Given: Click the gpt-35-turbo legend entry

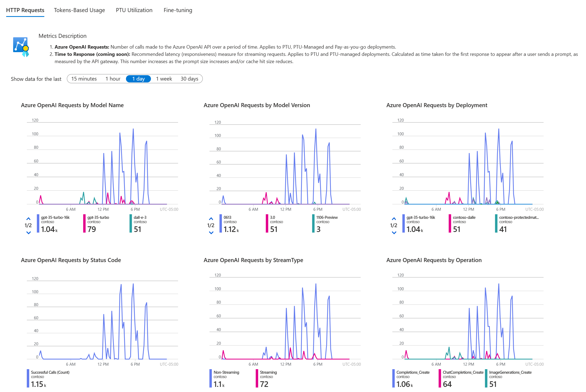Looking at the screenshot, I should coord(98,217).
